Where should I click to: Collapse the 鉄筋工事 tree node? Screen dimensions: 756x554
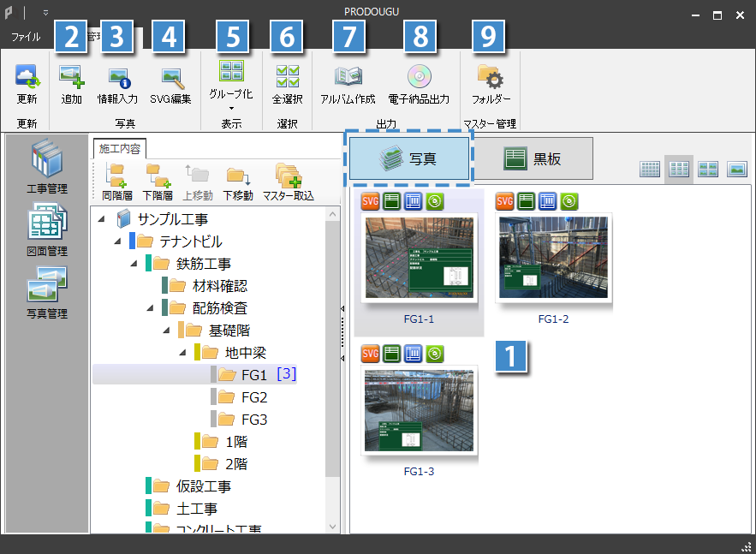tap(134, 264)
